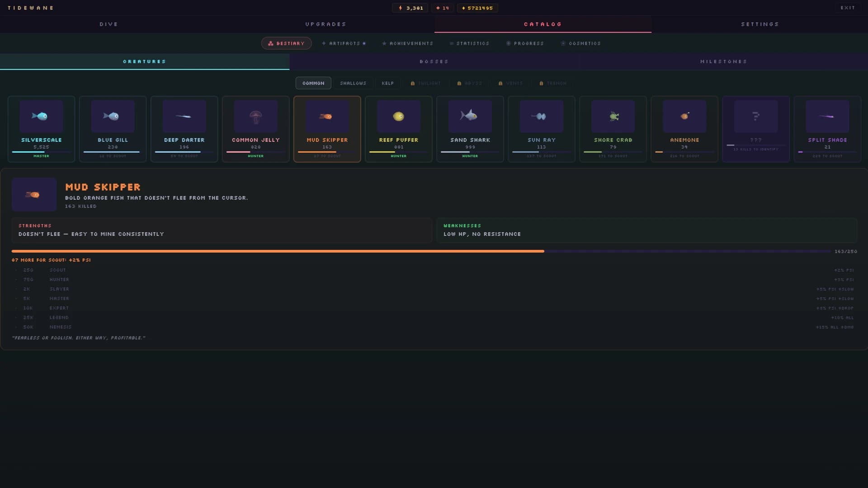Open the Artifacts section with notification dot
This screenshot has height=488, width=868.
pos(344,43)
